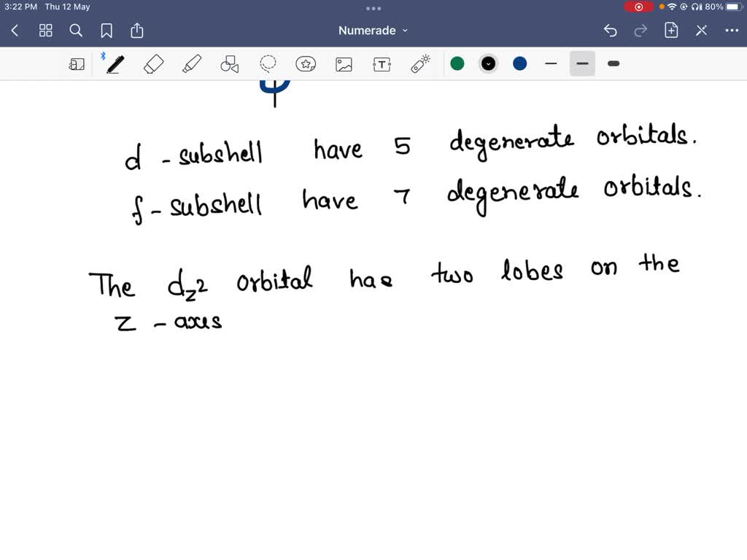This screenshot has width=747, height=560.
Task: Open the page thumbnails grid view
Action: 45,30
